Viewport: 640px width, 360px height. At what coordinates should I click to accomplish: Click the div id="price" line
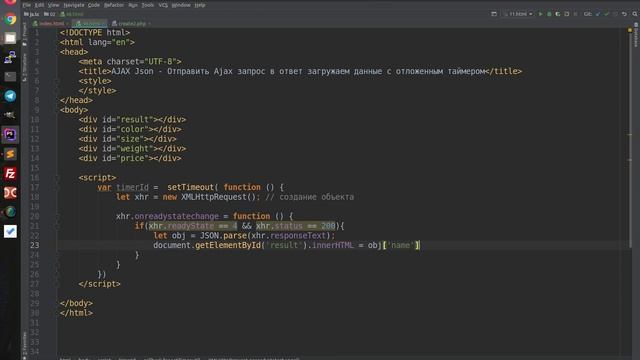130,159
